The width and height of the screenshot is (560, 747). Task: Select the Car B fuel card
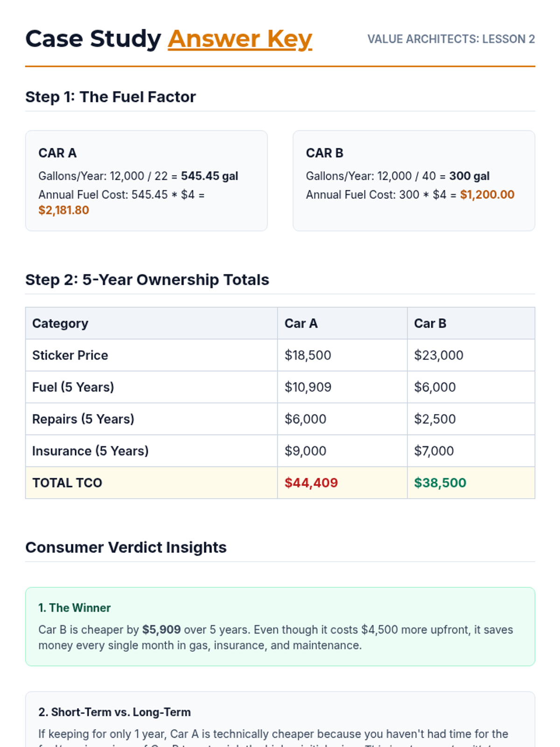(413, 180)
